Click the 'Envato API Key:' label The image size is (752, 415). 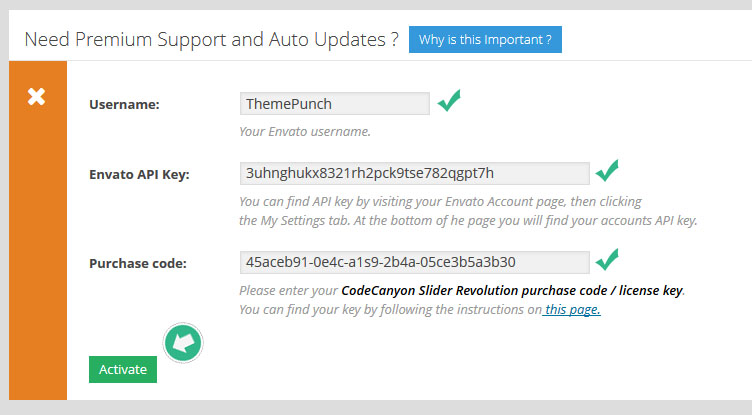(x=139, y=174)
